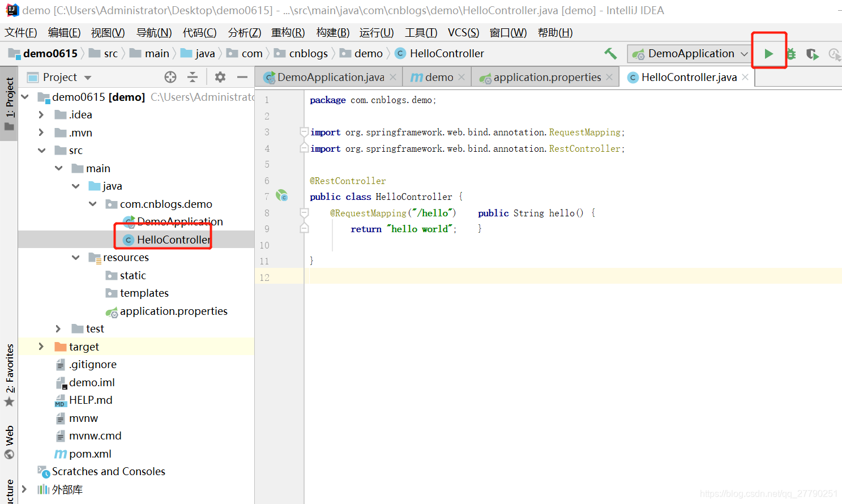
Task: Click HelloController breadcrumb in navigation bar
Action: tap(439, 54)
